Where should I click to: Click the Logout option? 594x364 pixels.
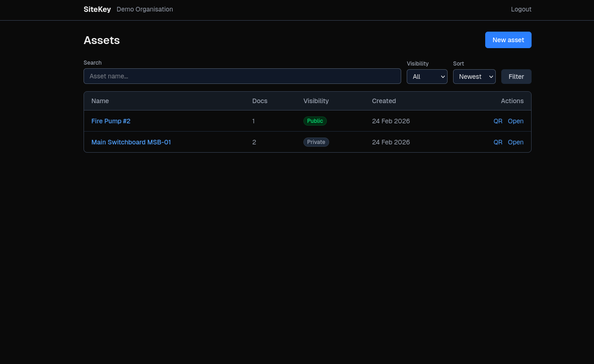coord(521,9)
